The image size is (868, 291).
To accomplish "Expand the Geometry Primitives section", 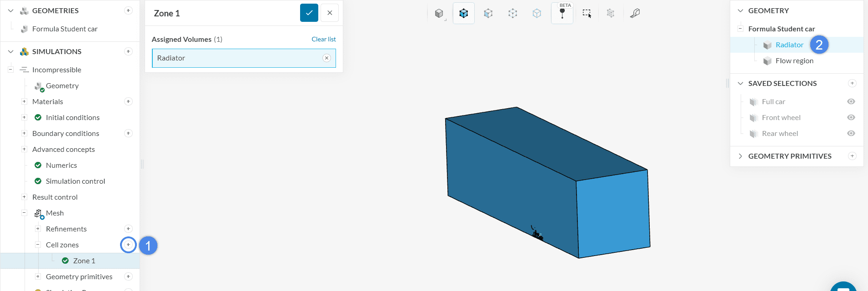I will [740, 156].
